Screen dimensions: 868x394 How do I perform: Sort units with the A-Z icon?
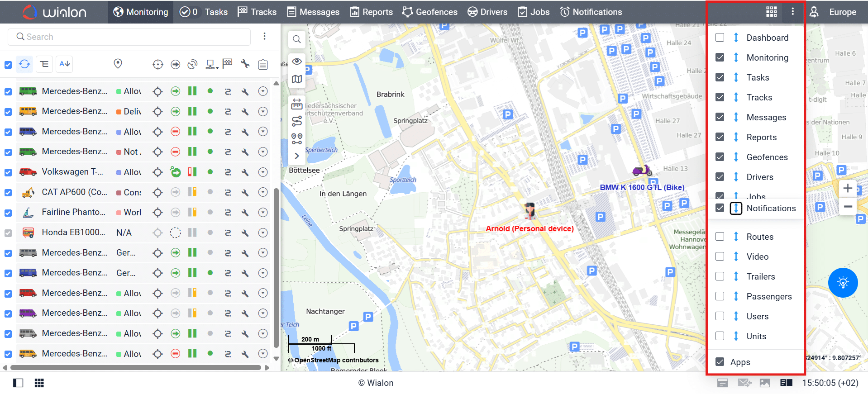[x=64, y=64]
